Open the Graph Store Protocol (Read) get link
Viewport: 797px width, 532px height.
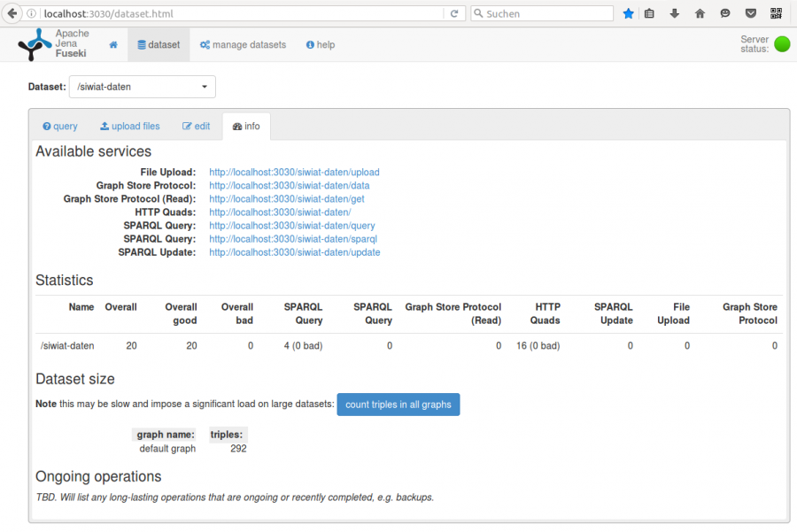tap(287, 198)
